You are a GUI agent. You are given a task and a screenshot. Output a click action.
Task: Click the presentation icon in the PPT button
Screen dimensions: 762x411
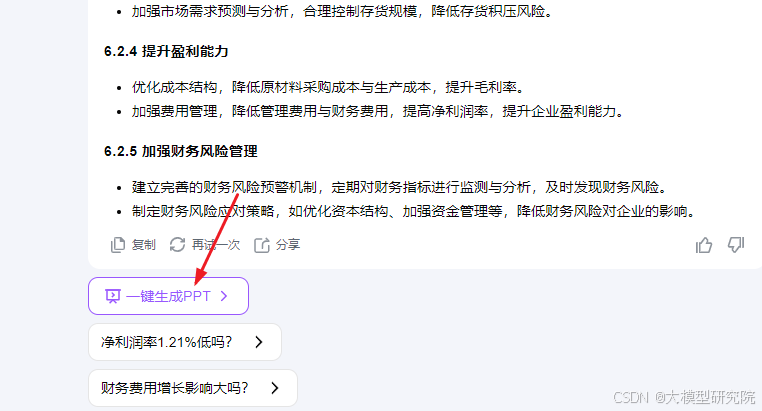click(x=113, y=296)
